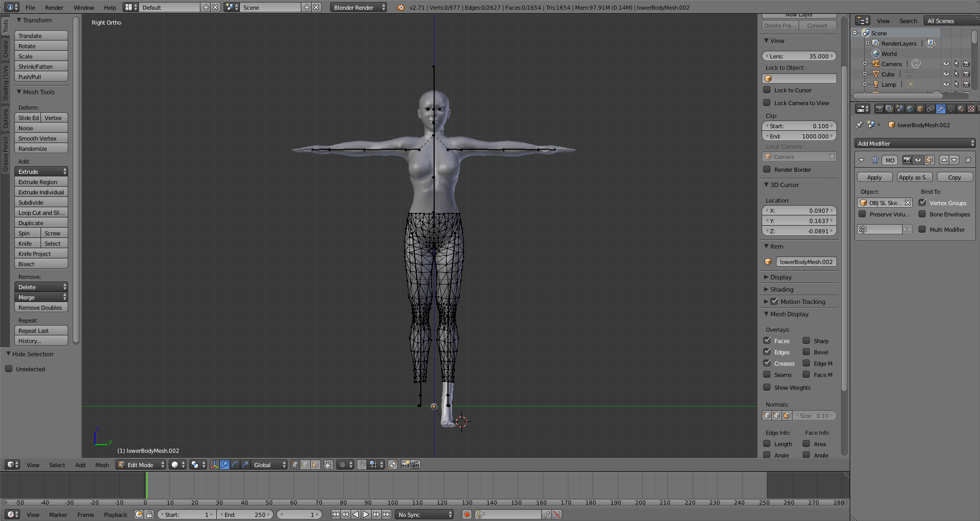Open the Edit Mode selector dropdown
This screenshot has height=521, width=980.
click(140, 465)
